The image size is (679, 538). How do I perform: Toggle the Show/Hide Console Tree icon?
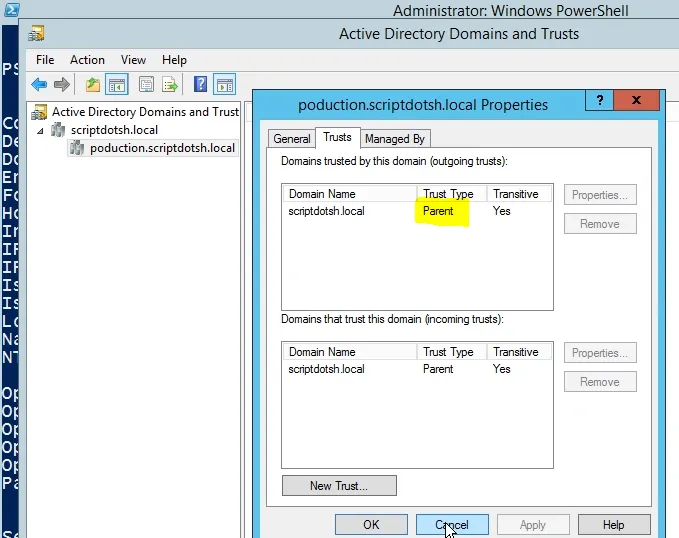point(117,84)
